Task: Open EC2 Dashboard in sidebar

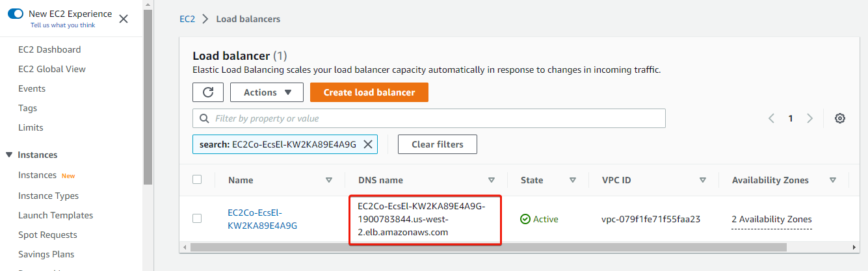Action: coord(49,49)
